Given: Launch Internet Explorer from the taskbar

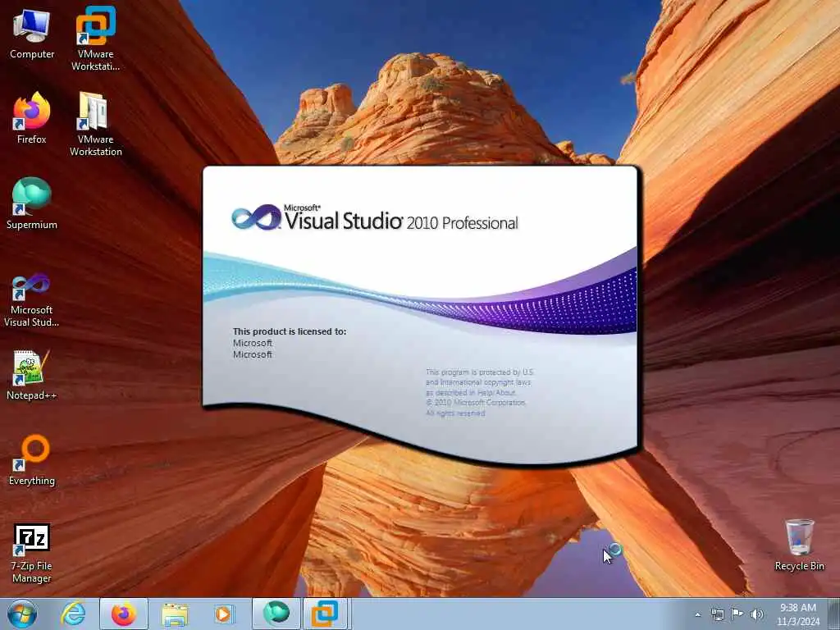Looking at the screenshot, I should point(73,614).
